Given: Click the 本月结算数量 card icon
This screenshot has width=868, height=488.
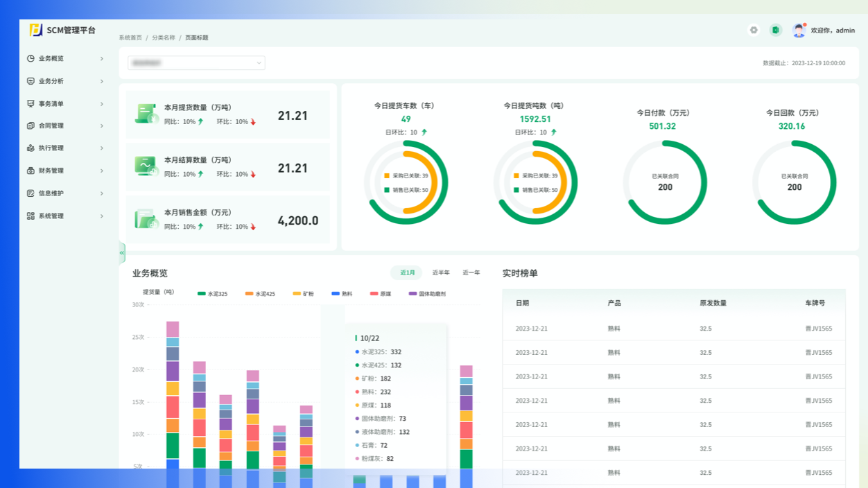Looking at the screenshot, I should point(146,166).
